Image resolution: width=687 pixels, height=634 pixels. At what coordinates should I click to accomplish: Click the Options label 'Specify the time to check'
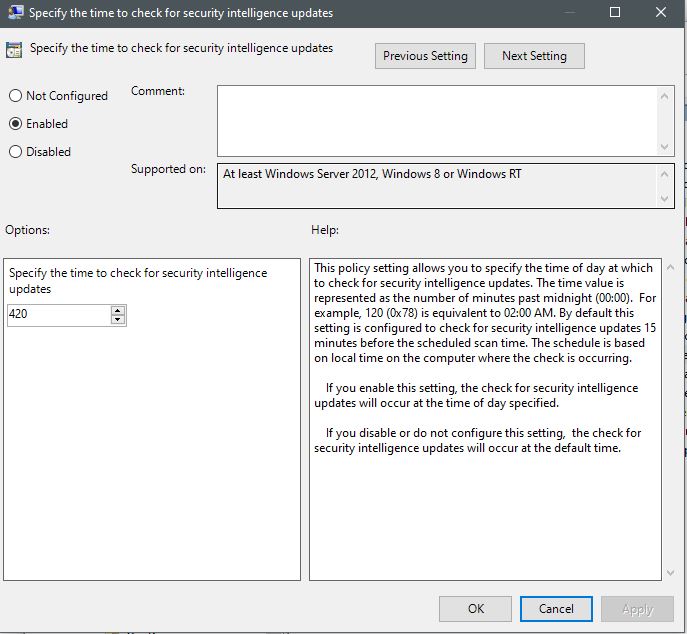click(x=138, y=281)
